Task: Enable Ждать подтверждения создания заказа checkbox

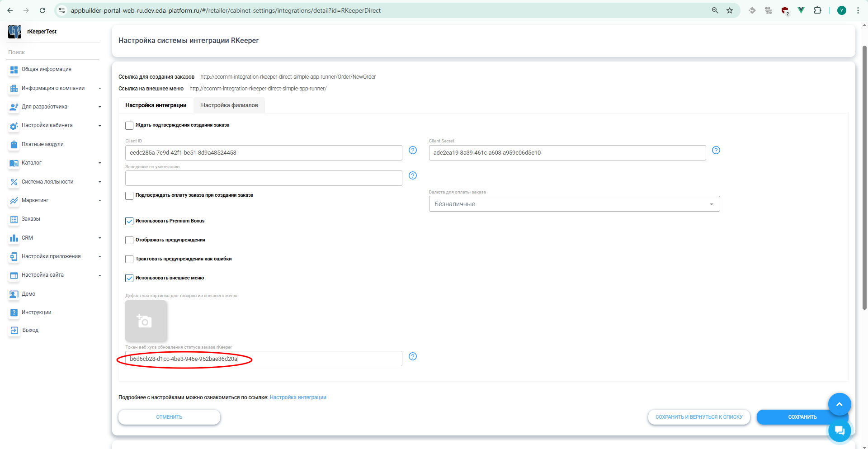Action: tap(129, 125)
